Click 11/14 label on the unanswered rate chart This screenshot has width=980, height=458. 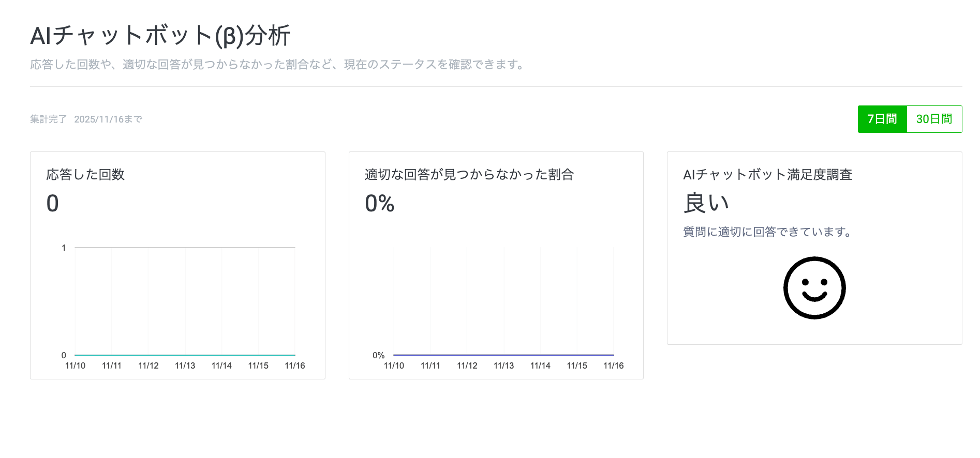tap(540, 365)
